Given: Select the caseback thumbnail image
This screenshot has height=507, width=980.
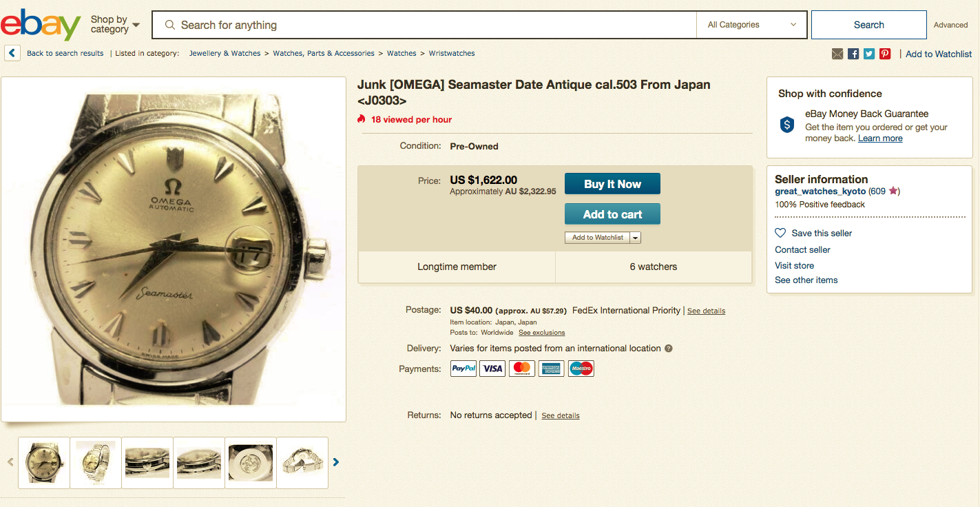Looking at the screenshot, I should (251, 462).
